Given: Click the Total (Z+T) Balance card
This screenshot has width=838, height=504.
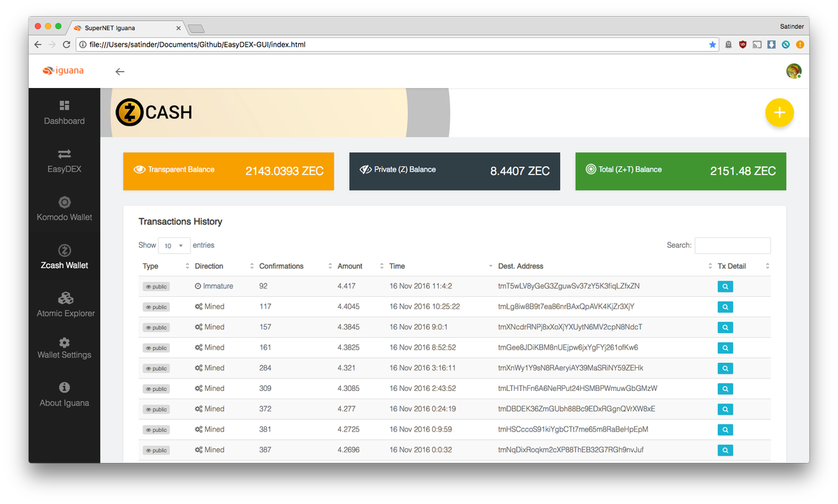Looking at the screenshot, I should pos(681,171).
